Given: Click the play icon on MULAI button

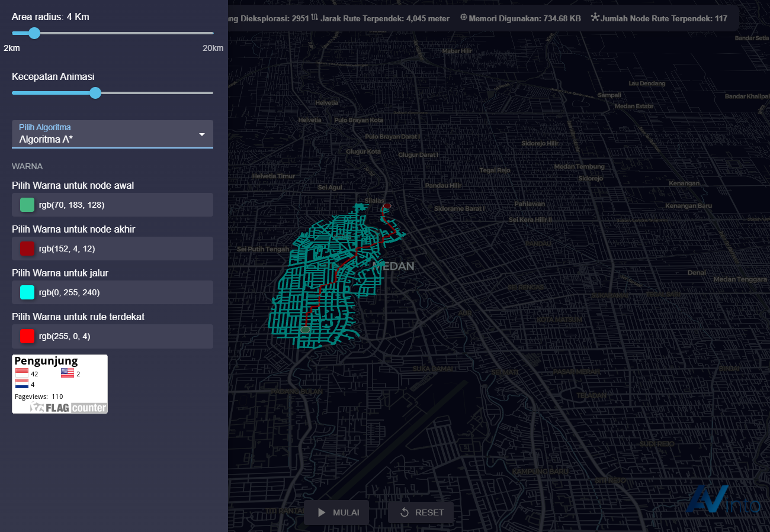Looking at the screenshot, I should [322, 512].
